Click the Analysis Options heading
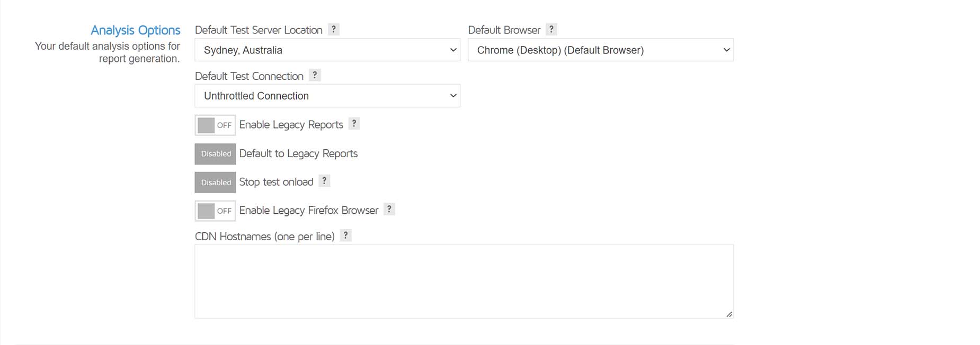The width and height of the screenshot is (980, 345). [x=135, y=31]
